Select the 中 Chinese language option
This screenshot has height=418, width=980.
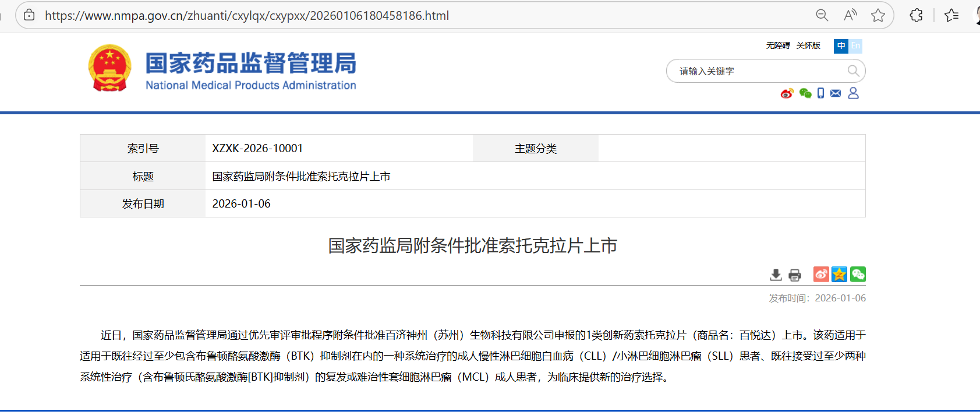tap(841, 46)
